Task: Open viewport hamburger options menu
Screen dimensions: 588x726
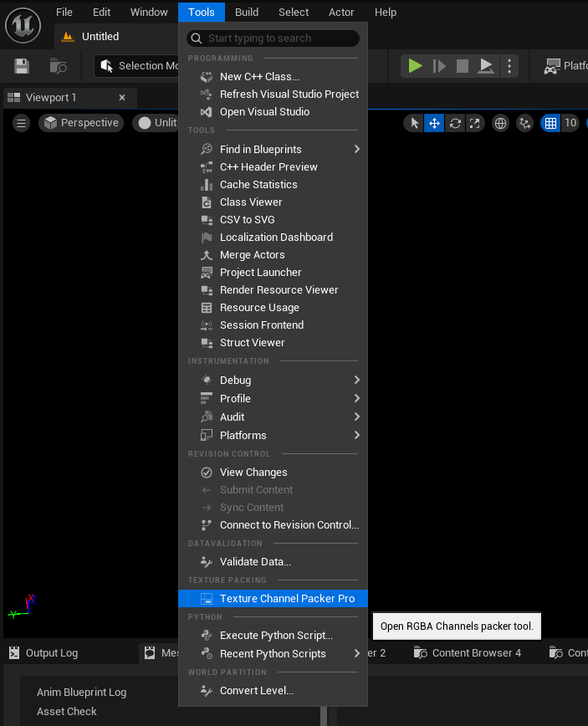Action: point(21,123)
